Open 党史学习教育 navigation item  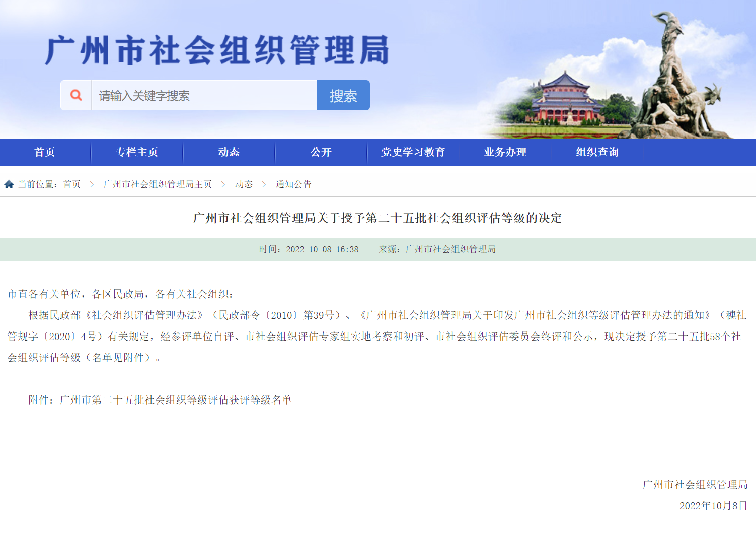point(413,152)
